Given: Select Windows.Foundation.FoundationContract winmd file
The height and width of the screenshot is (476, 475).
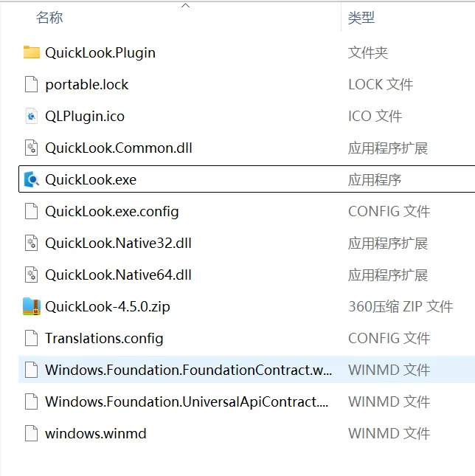Looking at the screenshot, I should click(188, 370).
